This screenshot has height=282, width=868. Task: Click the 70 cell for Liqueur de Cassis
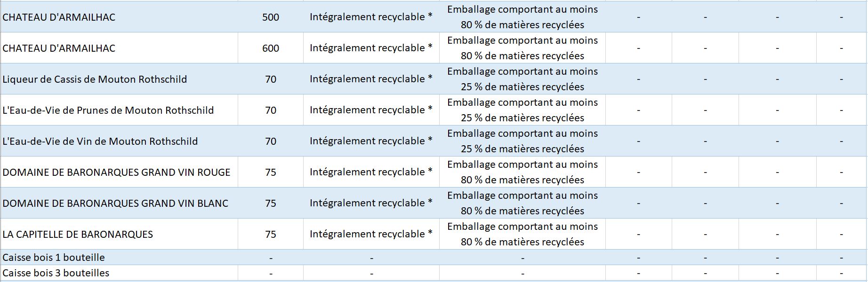click(x=271, y=79)
